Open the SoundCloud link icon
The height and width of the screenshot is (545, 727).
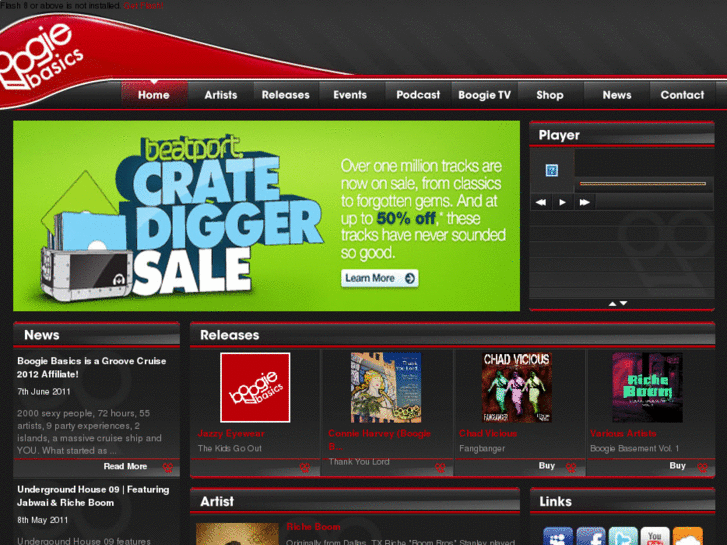click(x=688, y=536)
